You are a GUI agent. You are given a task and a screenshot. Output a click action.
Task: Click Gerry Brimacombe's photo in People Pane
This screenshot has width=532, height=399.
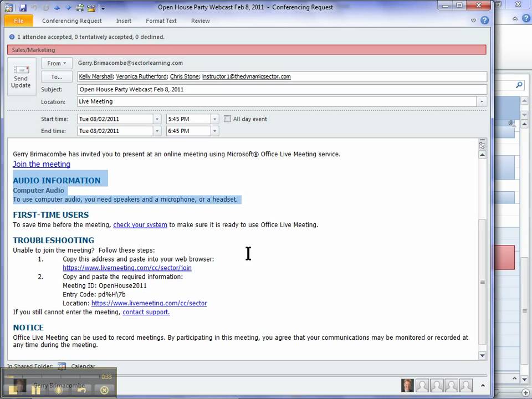coord(407,386)
